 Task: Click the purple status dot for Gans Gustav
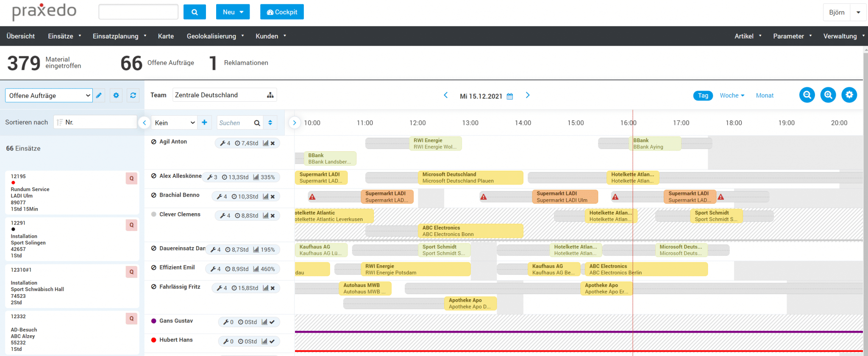click(154, 321)
